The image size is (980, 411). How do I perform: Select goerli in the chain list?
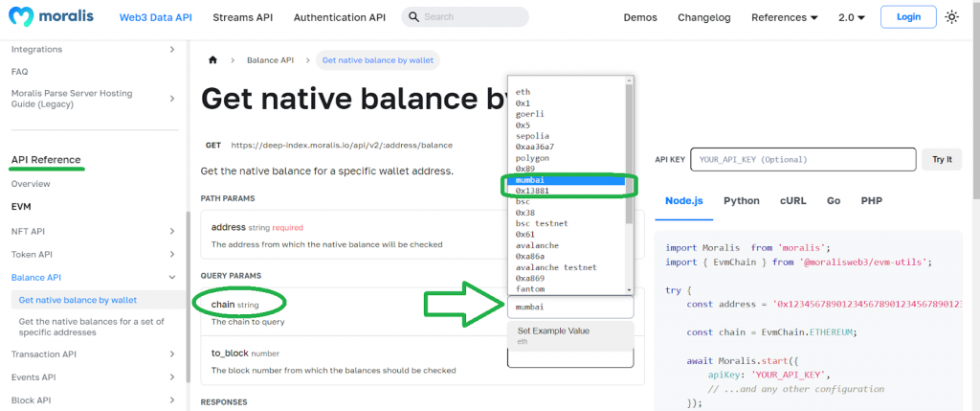[567, 114]
